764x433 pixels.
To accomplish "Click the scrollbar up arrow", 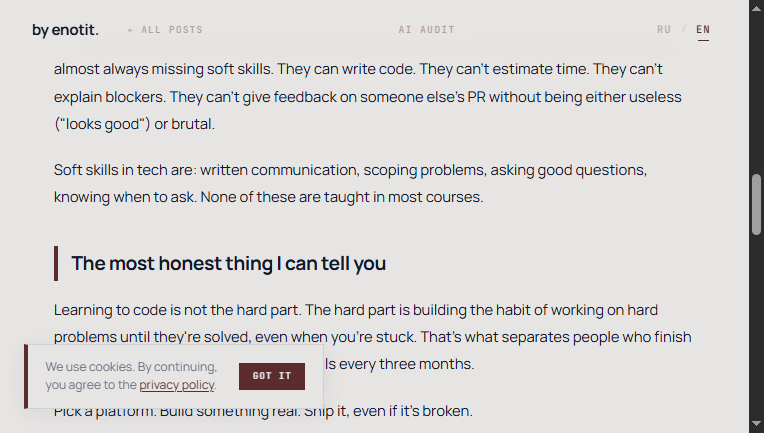I will 756,7.
